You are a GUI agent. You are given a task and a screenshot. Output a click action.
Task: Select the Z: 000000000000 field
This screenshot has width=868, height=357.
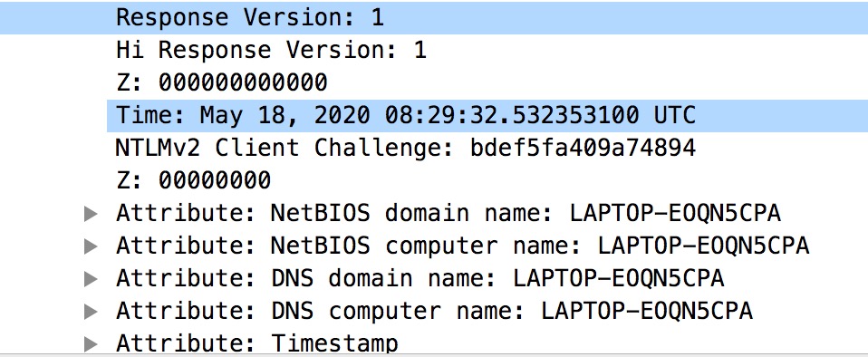[221, 83]
